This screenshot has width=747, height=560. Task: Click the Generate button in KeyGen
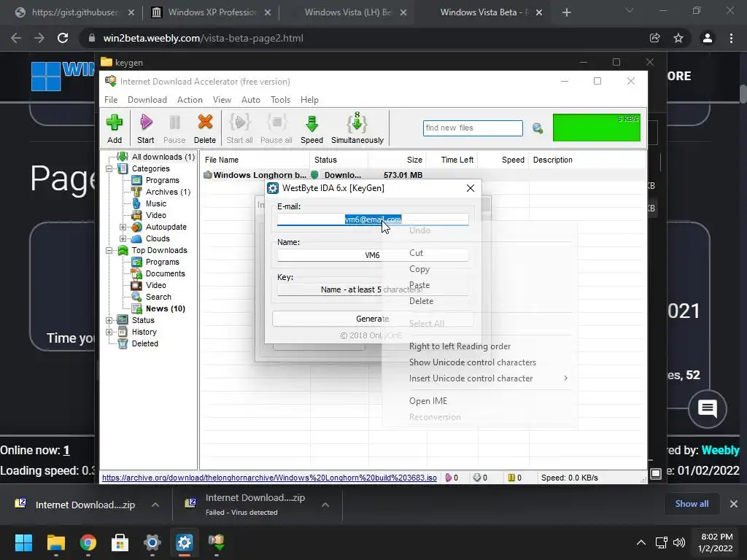pyautogui.click(x=373, y=319)
